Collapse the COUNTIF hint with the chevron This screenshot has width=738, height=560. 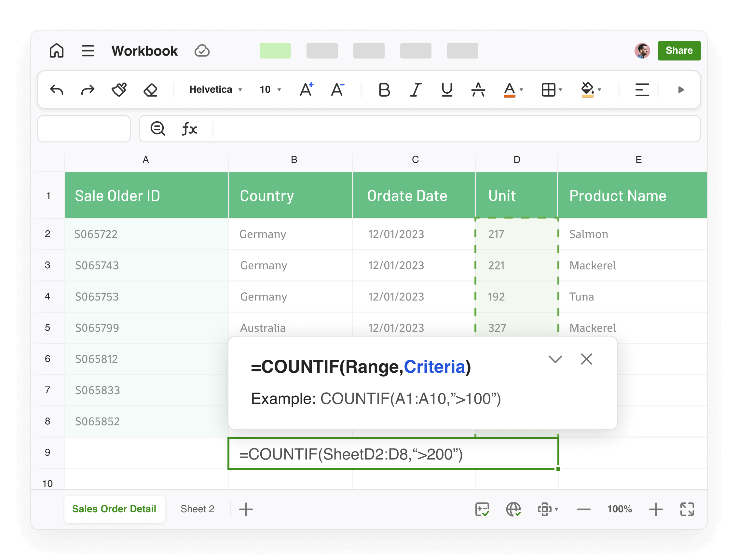pos(555,359)
